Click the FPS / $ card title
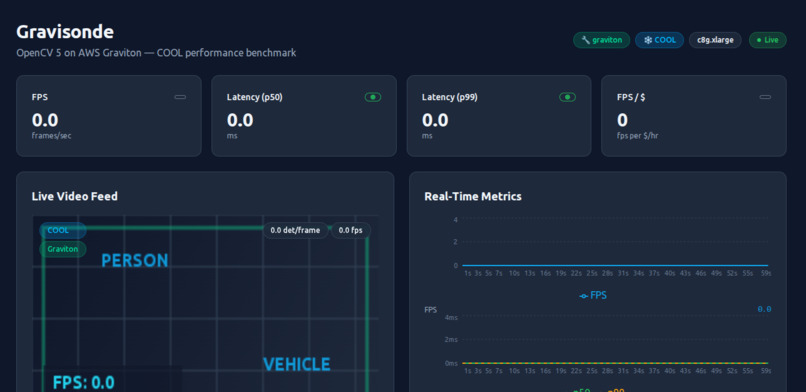 click(x=631, y=97)
